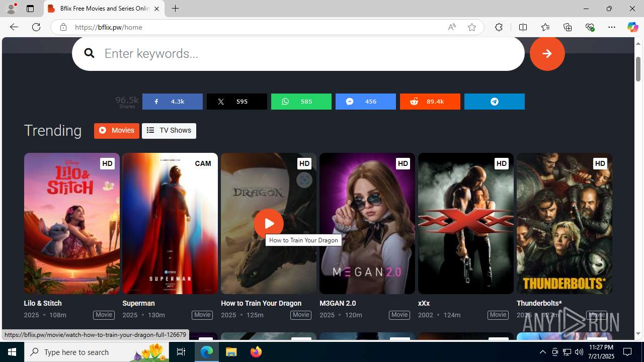The height and width of the screenshot is (362, 644).
Task: Share on Reddit showing 89.4k
Action: (430, 102)
